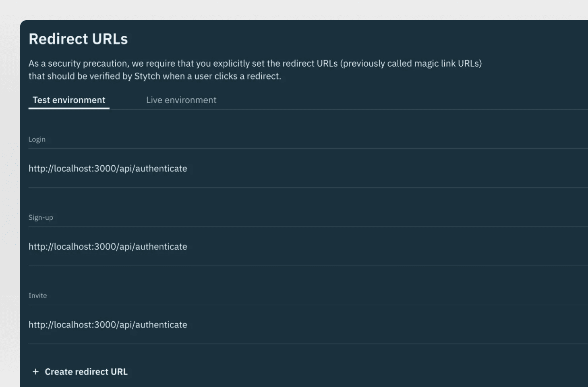Select the Sign-up redirect URL entry

[x=108, y=247]
